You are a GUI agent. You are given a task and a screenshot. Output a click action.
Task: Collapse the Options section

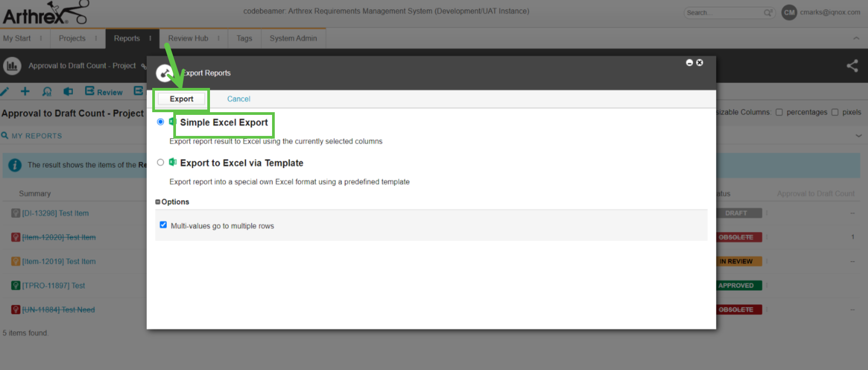(x=158, y=202)
